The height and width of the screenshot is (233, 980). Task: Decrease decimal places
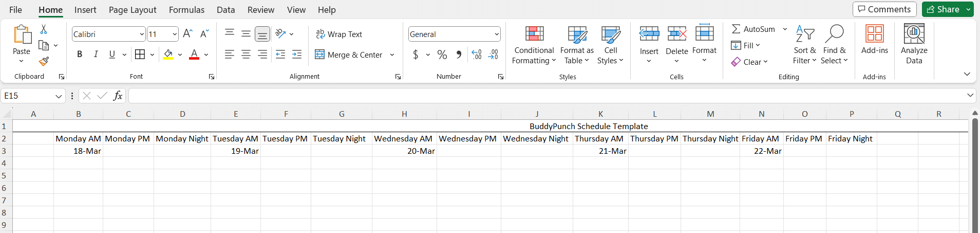pyautogui.click(x=493, y=55)
